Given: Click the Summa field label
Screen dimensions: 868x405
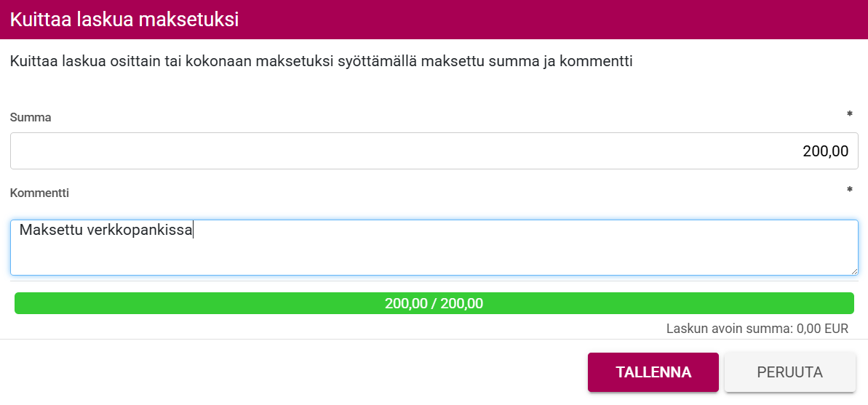Looking at the screenshot, I should coord(31,117).
